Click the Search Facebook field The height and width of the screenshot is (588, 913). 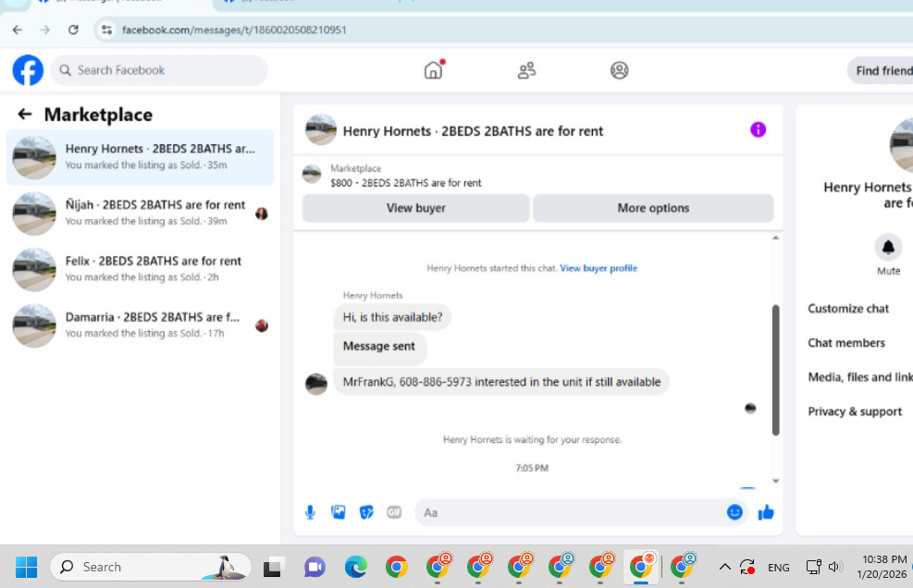click(159, 70)
